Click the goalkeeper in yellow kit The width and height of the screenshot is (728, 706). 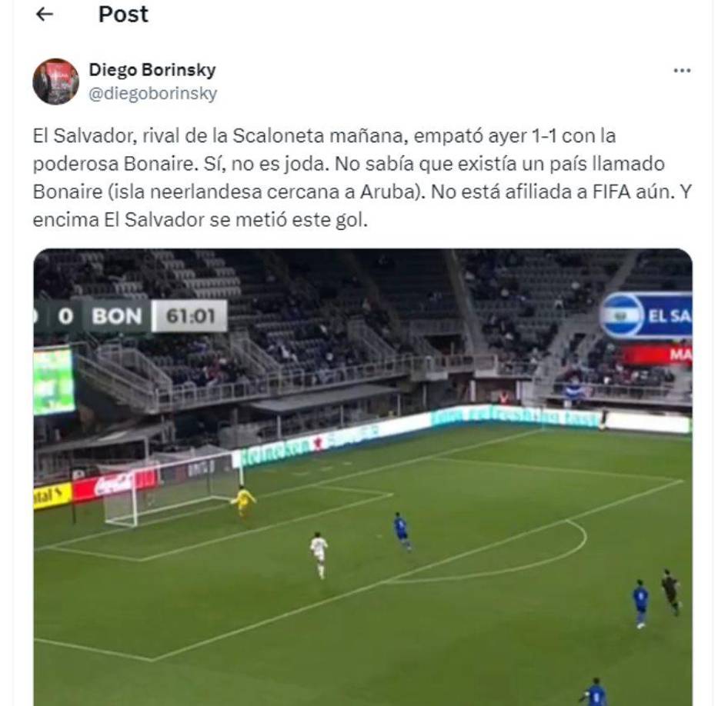click(243, 501)
